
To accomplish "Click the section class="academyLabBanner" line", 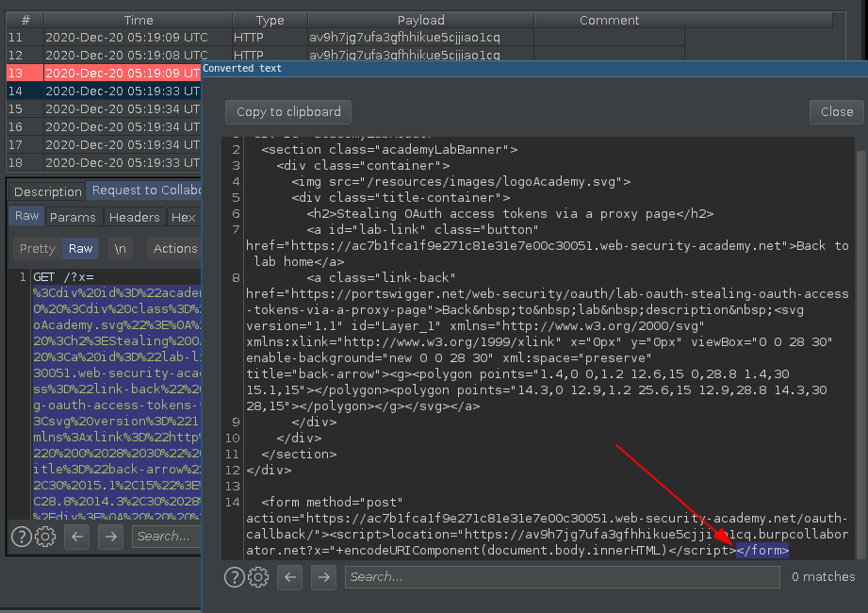I will [x=389, y=150].
